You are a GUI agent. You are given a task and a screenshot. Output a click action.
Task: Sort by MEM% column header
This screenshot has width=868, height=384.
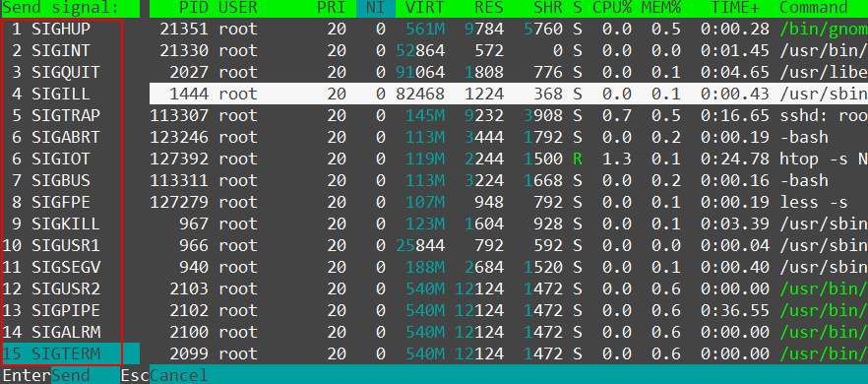[661, 8]
